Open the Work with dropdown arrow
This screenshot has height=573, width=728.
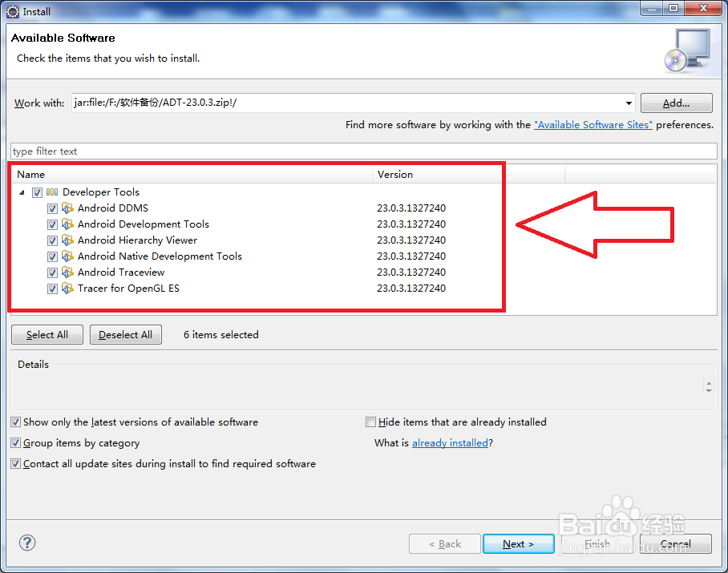click(629, 103)
